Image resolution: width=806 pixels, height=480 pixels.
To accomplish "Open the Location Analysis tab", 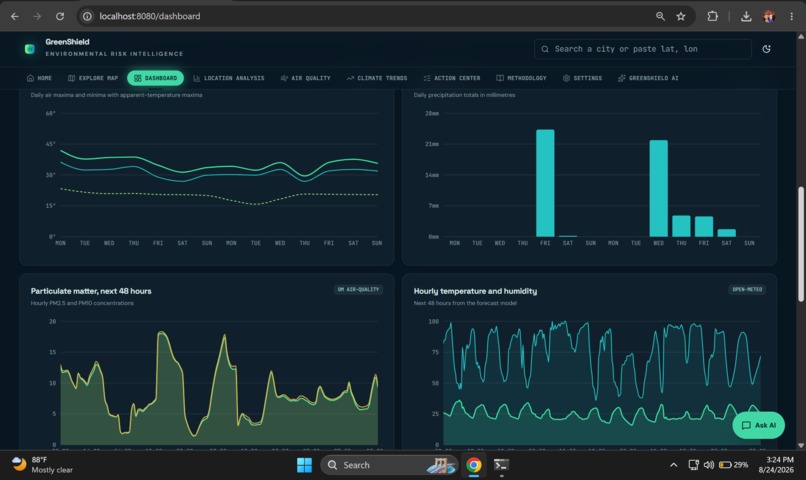I will 229,78.
